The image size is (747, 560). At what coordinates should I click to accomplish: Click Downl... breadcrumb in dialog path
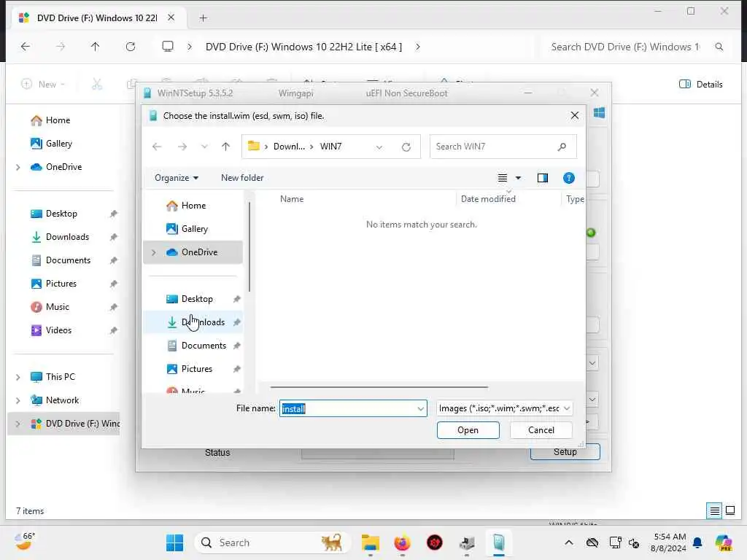(289, 147)
